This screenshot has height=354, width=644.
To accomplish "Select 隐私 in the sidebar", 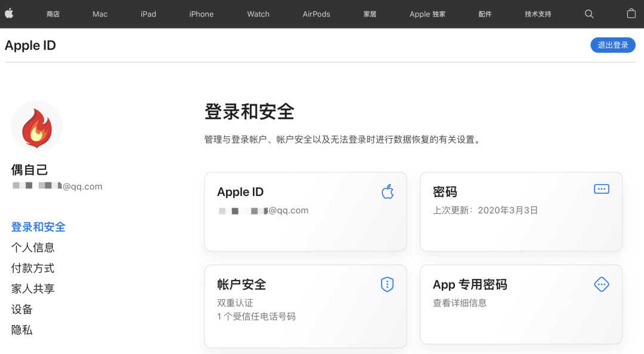I will (x=22, y=330).
